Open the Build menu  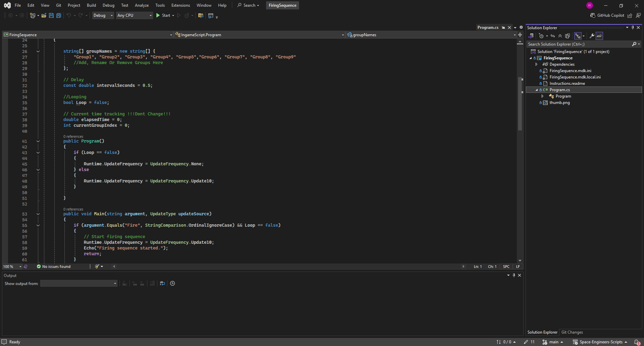[91, 5]
